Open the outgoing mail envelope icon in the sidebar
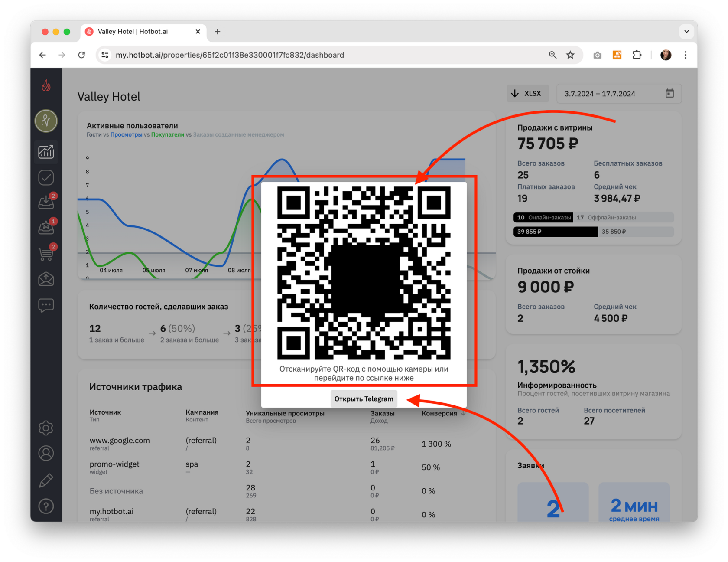 tap(46, 279)
